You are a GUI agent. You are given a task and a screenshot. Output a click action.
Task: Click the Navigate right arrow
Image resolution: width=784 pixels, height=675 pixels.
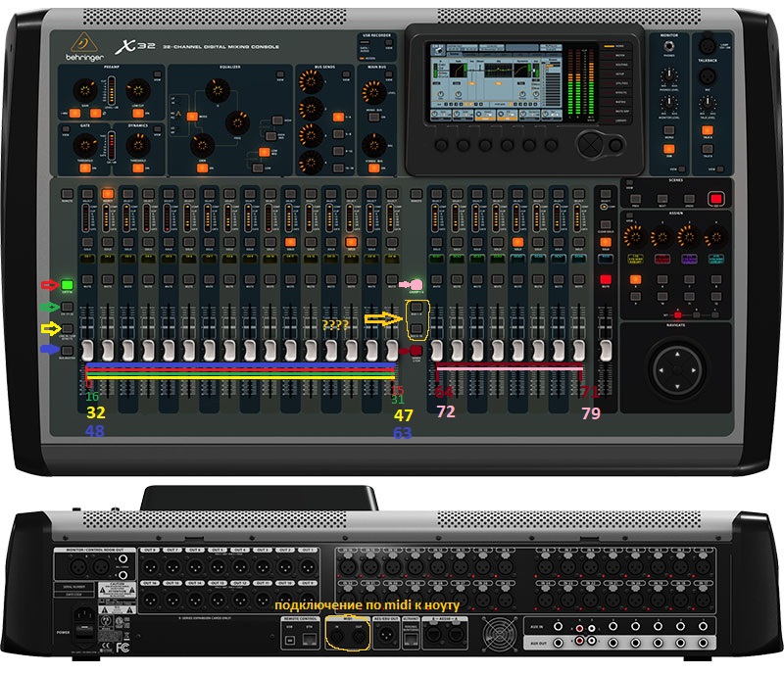point(694,370)
